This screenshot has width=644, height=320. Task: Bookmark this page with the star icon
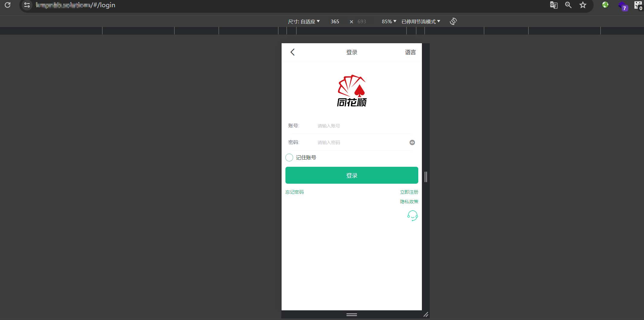pyautogui.click(x=583, y=5)
